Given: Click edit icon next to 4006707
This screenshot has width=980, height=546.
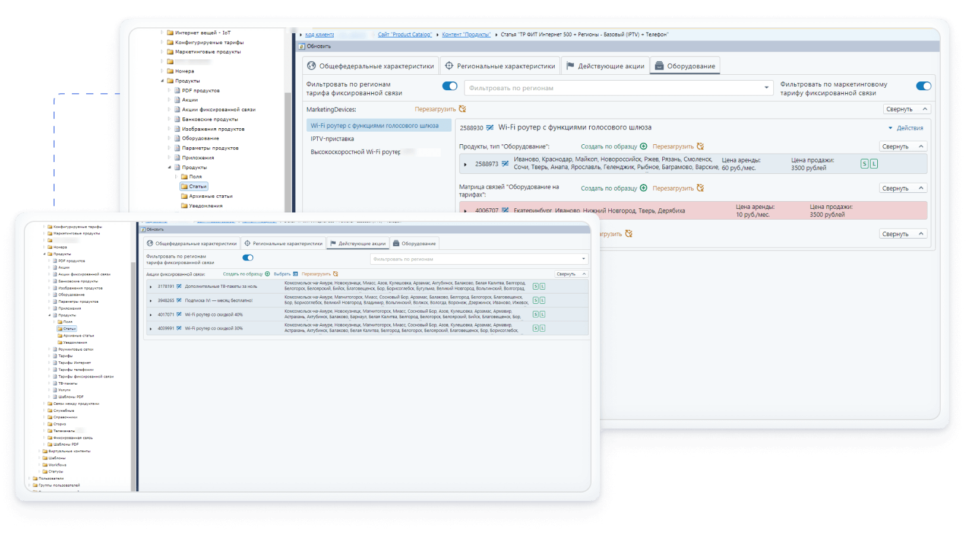Looking at the screenshot, I should tap(505, 211).
